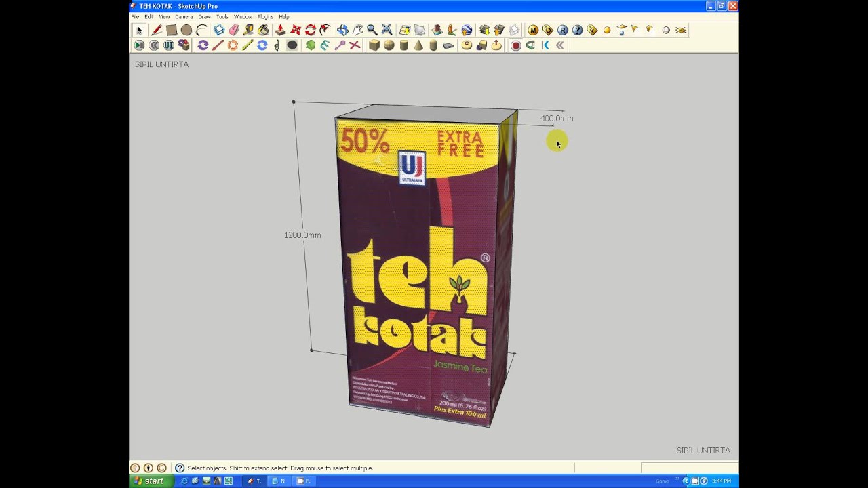Select the red Move tool

pos(296,30)
